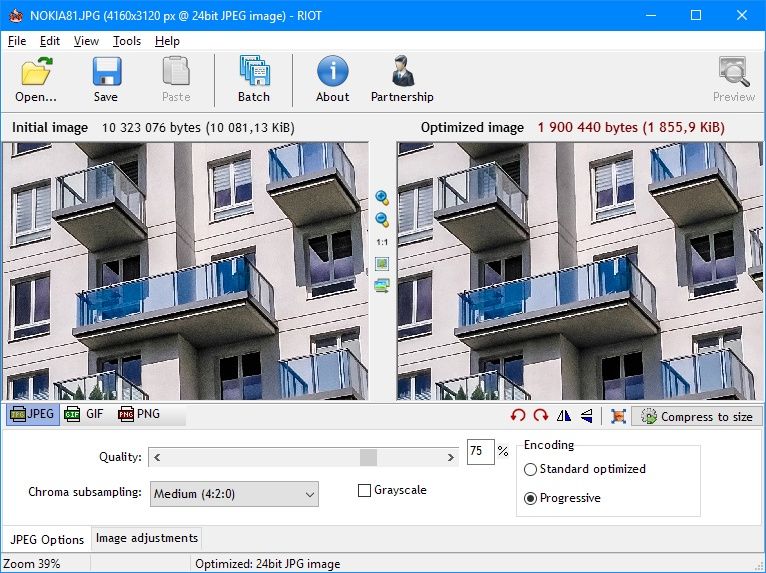Switch to Image adjustments tab
The image size is (766, 573).
147,538
